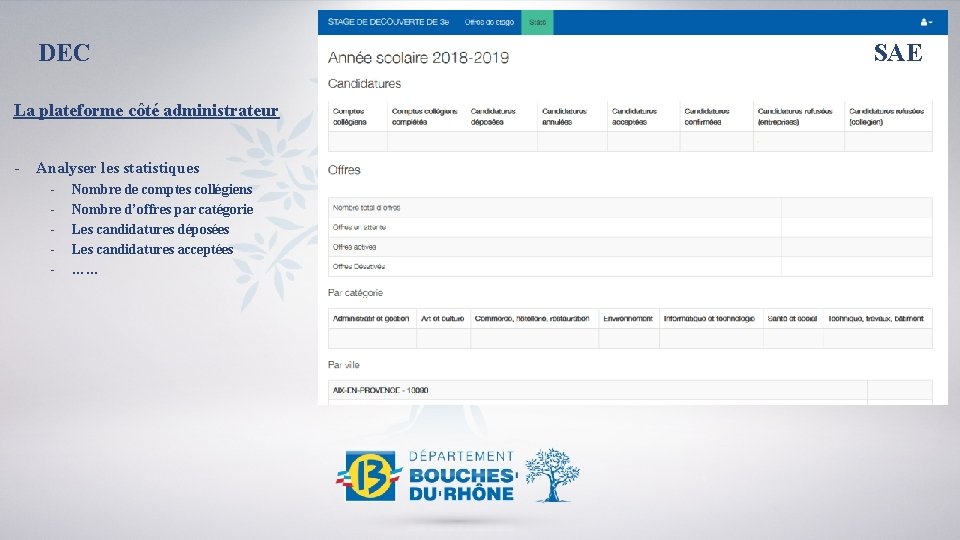Click Candidatures refusées (collégien) header

pos(887,116)
